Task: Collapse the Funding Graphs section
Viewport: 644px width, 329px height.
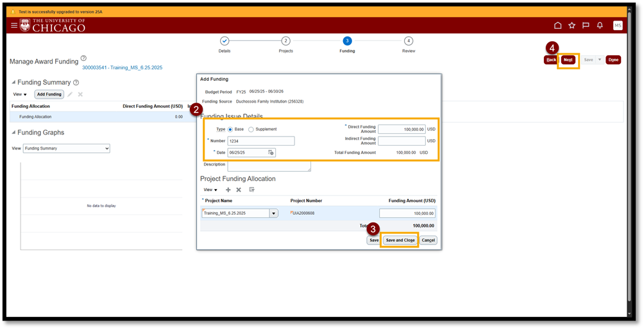Action: 13,133
